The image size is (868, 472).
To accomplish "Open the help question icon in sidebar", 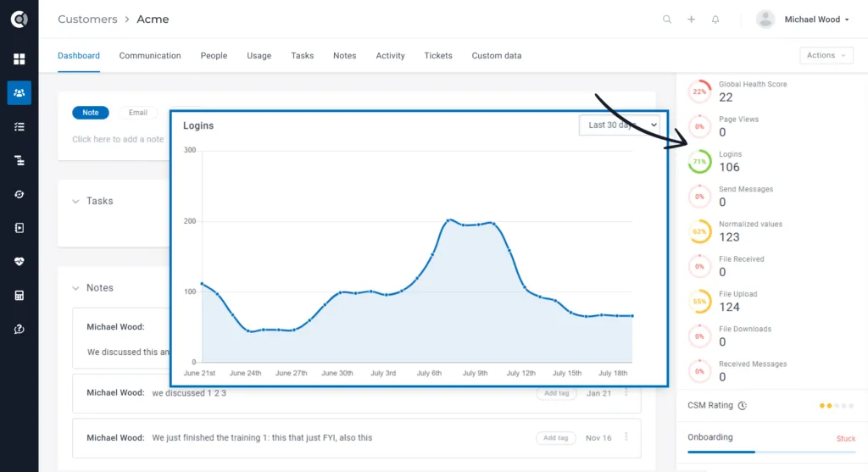I will pos(19,330).
